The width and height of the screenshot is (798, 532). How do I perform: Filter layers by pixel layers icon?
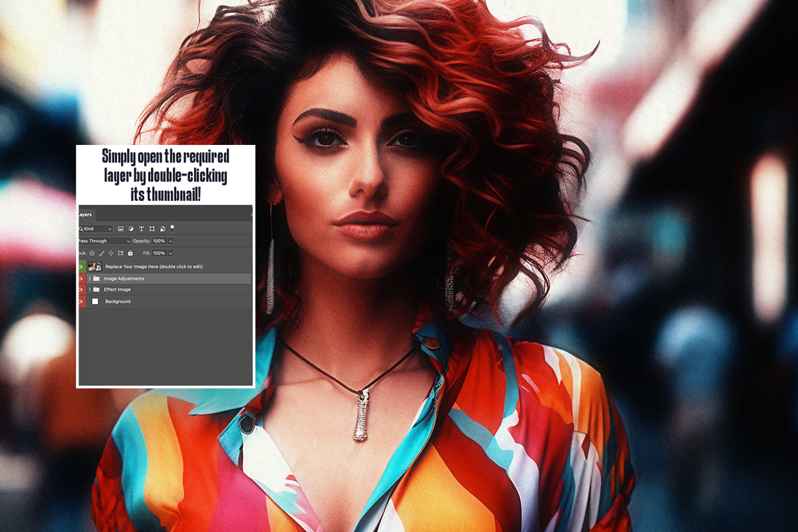pyautogui.click(x=120, y=229)
